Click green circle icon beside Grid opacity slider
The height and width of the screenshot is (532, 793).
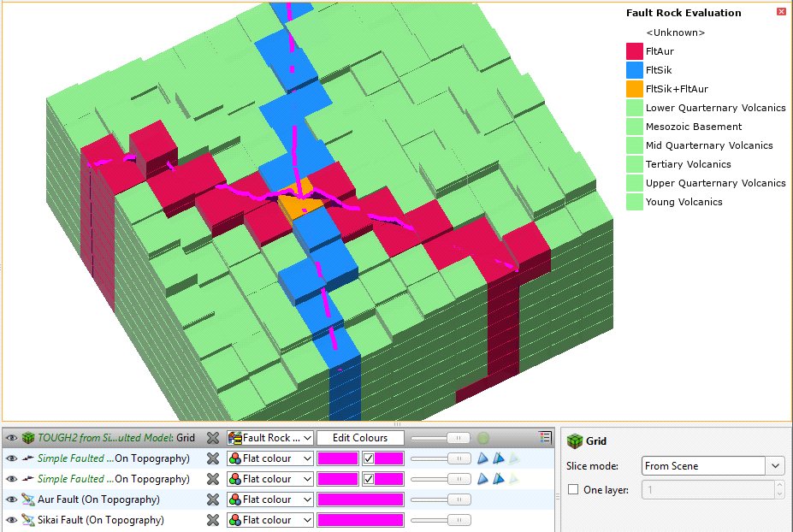point(484,438)
